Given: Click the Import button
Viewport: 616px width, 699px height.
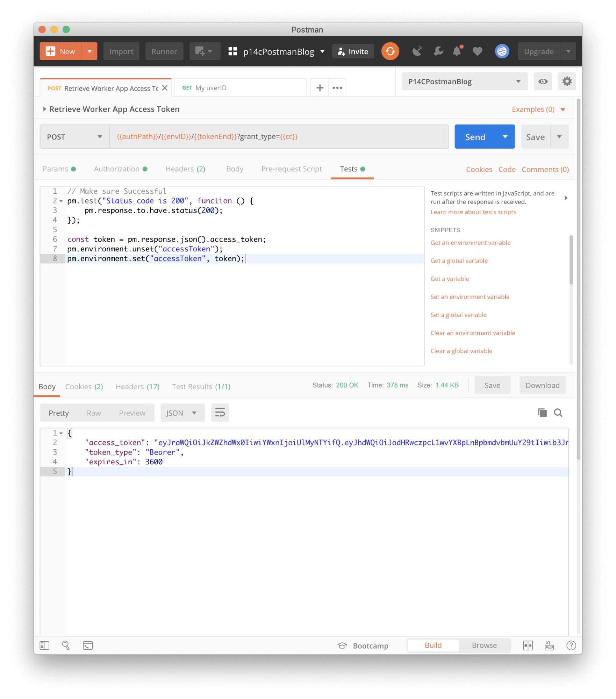Looking at the screenshot, I should pos(121,51).
